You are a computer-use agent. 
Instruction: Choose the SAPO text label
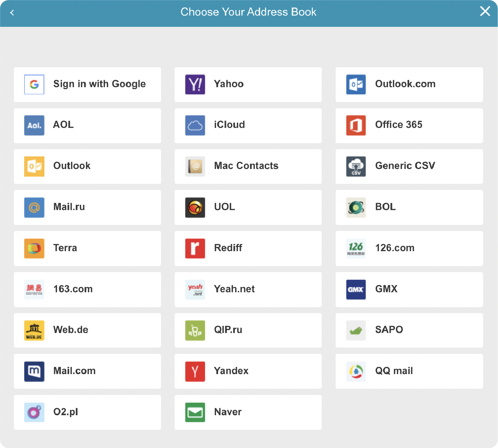point(389,330)
